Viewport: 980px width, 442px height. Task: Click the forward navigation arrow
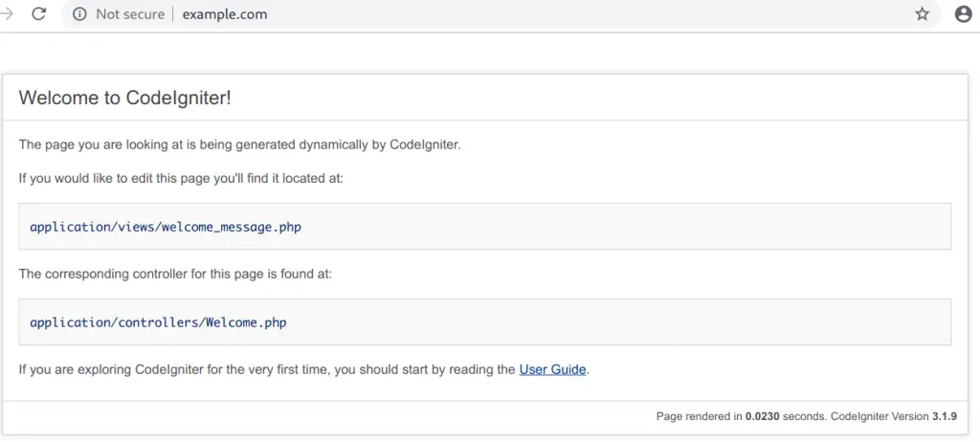(x=7, y=13)
